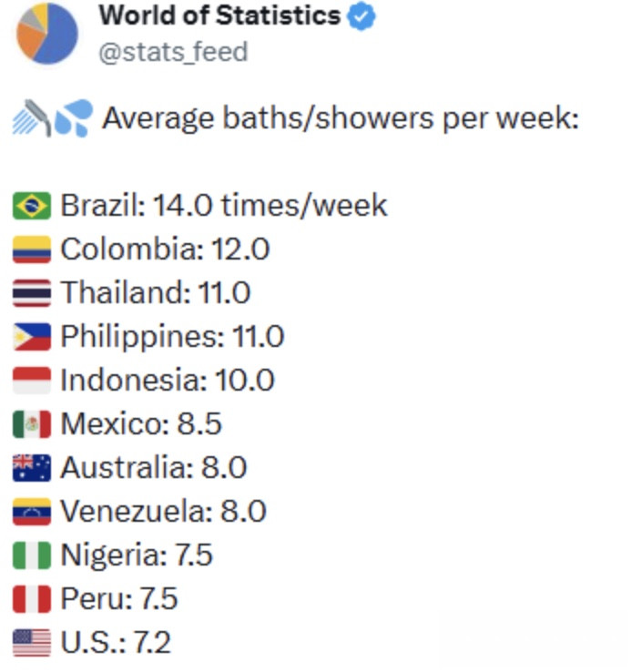Screen dimensions: 632x672
Task: Click the water droplets emoji
Action: (73, 119)
